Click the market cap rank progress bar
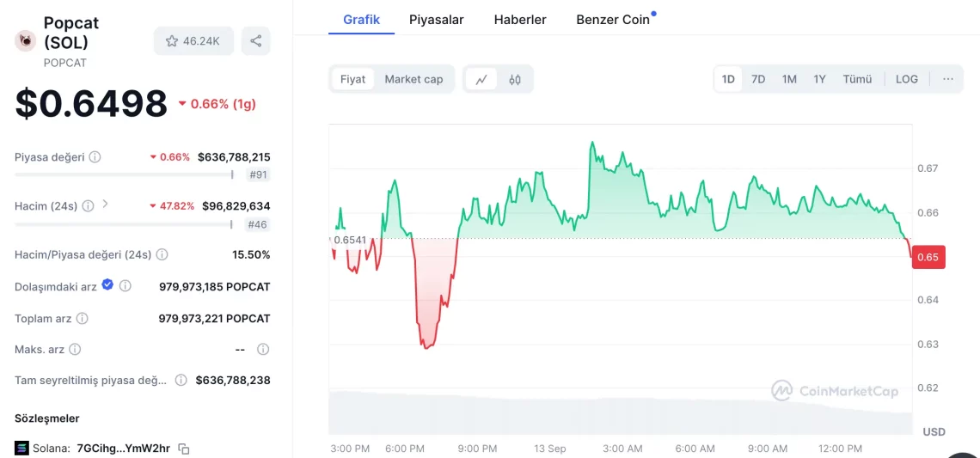 coord(125,175)
